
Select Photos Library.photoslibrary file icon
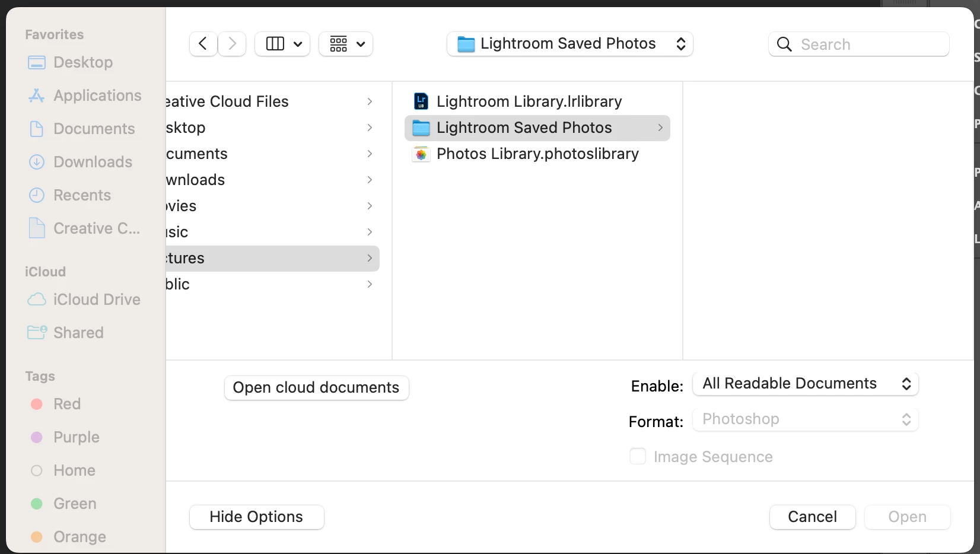click(421, 154)
